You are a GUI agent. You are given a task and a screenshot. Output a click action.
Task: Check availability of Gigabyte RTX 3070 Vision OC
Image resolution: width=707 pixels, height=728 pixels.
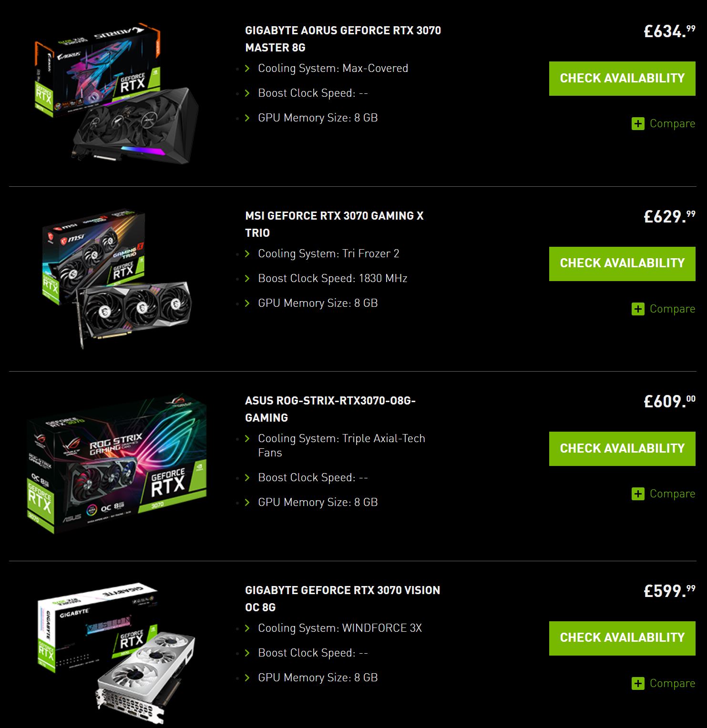tap(622, 638)
